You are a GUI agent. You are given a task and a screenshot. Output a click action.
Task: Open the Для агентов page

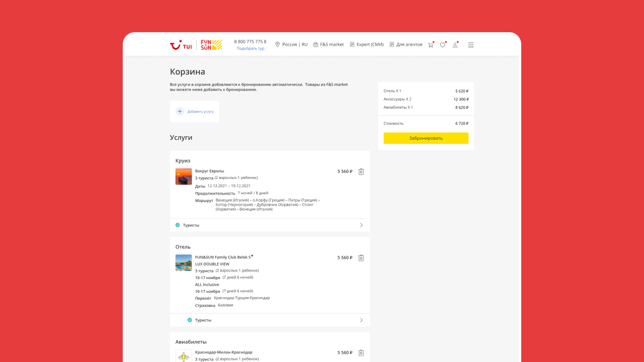(406, 45)
